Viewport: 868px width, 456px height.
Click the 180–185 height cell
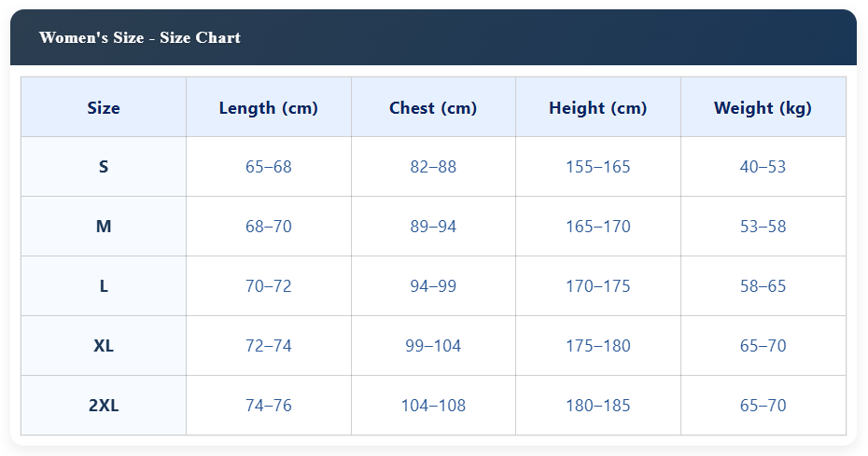click(x=598, y=406)
